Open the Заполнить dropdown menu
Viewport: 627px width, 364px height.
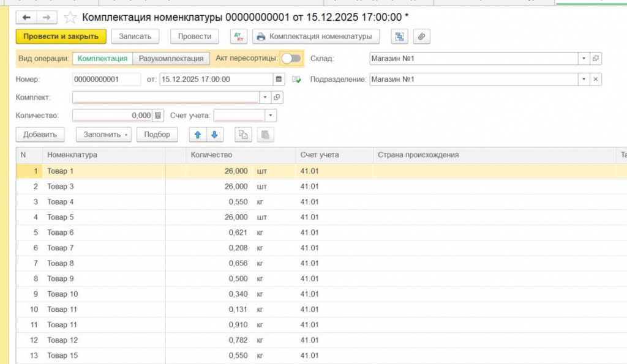tap(103, 135)
